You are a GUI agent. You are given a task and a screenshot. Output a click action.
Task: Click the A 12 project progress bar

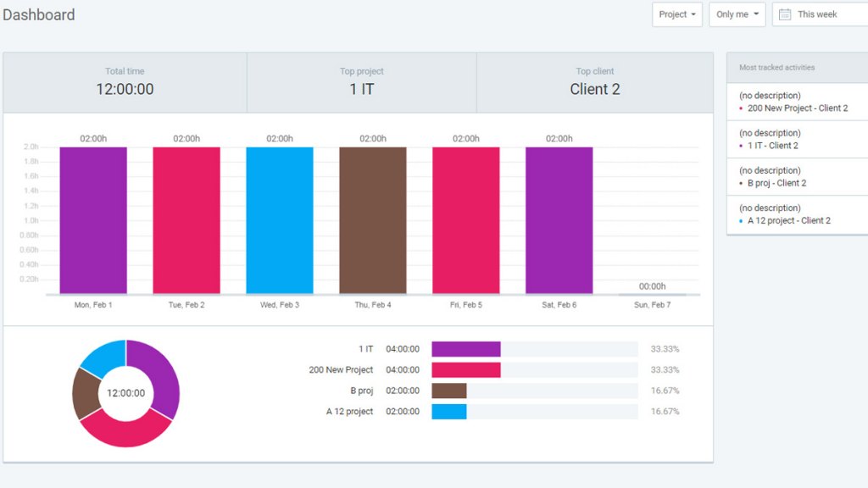click(x=449, y=411)
